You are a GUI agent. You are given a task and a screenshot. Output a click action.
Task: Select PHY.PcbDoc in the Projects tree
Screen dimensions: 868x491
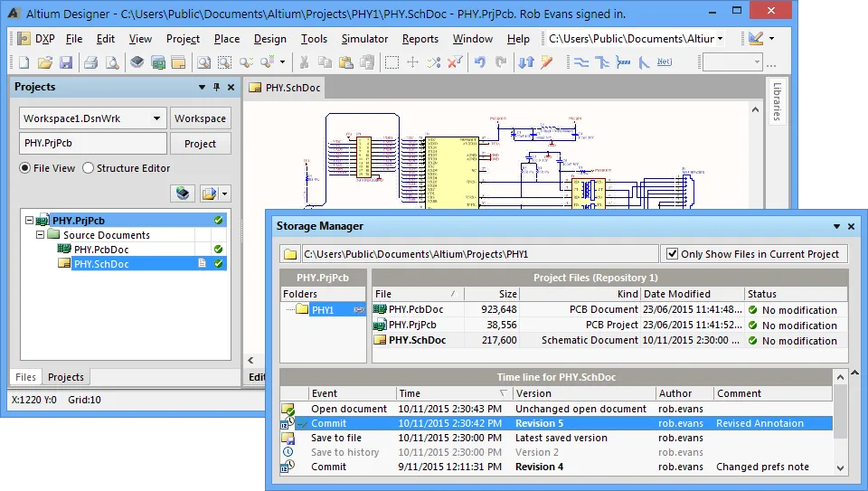point(101,250)
